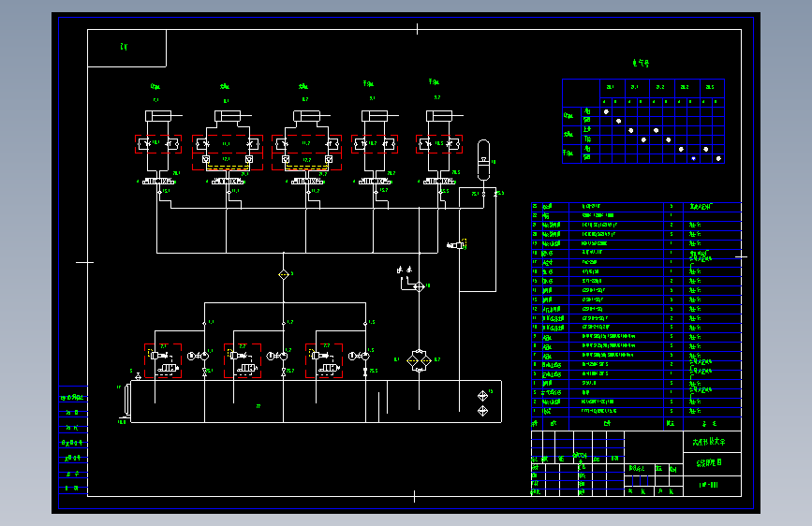Select directional valve under the middle cylinder
Screen dimensions: 812x526
(x=307, y=182)
